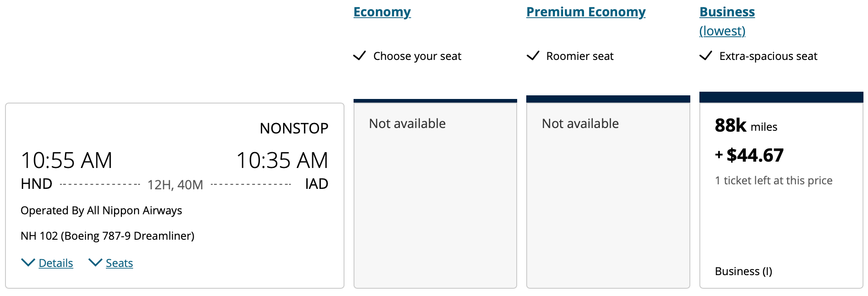
Task: Click the Economy Not available card
Action: coord(435,191)
